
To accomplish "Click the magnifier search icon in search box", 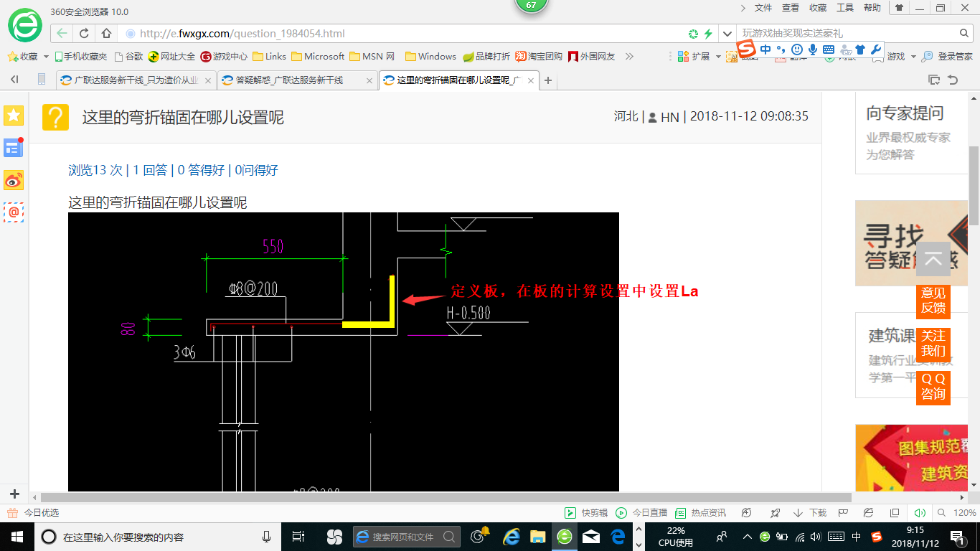I will [965, 33].
